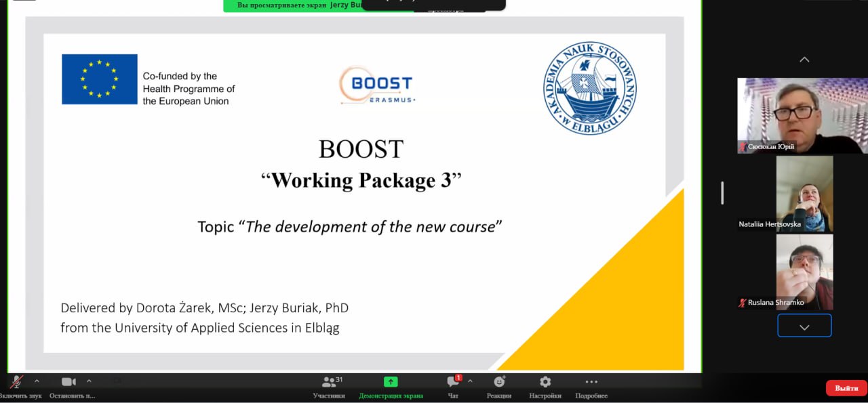Click the green screen-viewing notification bar
Screen dimensions: 868x403
292,5
